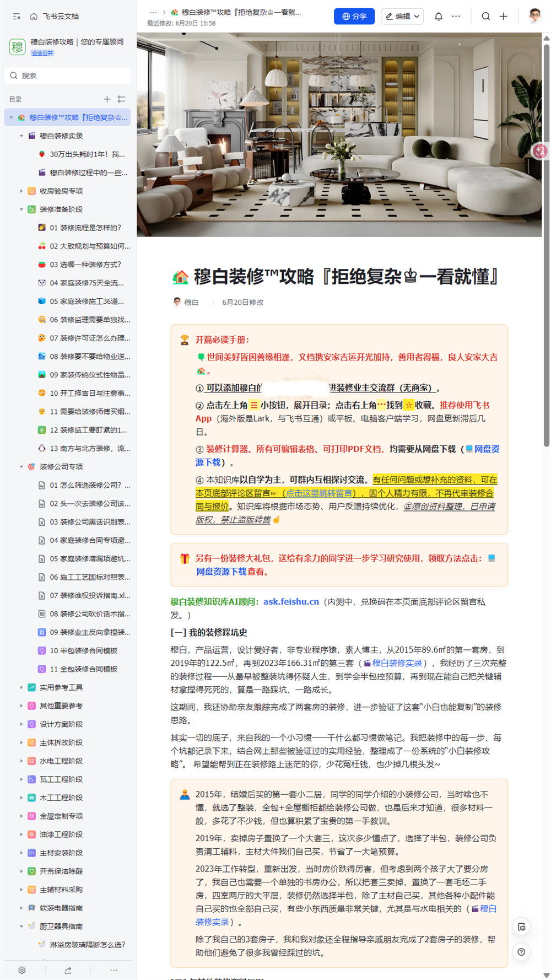Collapse the 穆白装修实录 tree node
This screenshot has width=551, height=980.
tap(21, 136)
